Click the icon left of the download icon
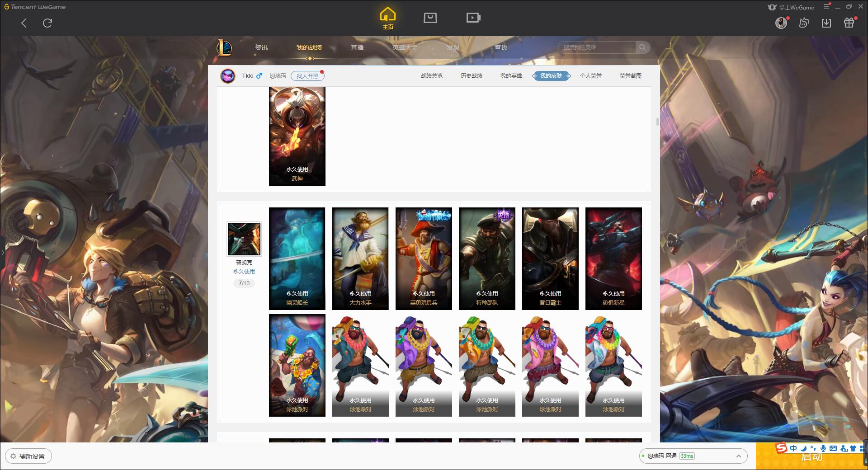868x470 pixels. (x=804, y=23)
